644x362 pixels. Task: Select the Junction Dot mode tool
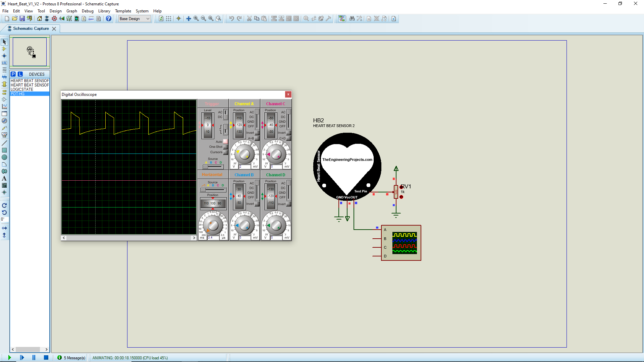click(4, 56)
